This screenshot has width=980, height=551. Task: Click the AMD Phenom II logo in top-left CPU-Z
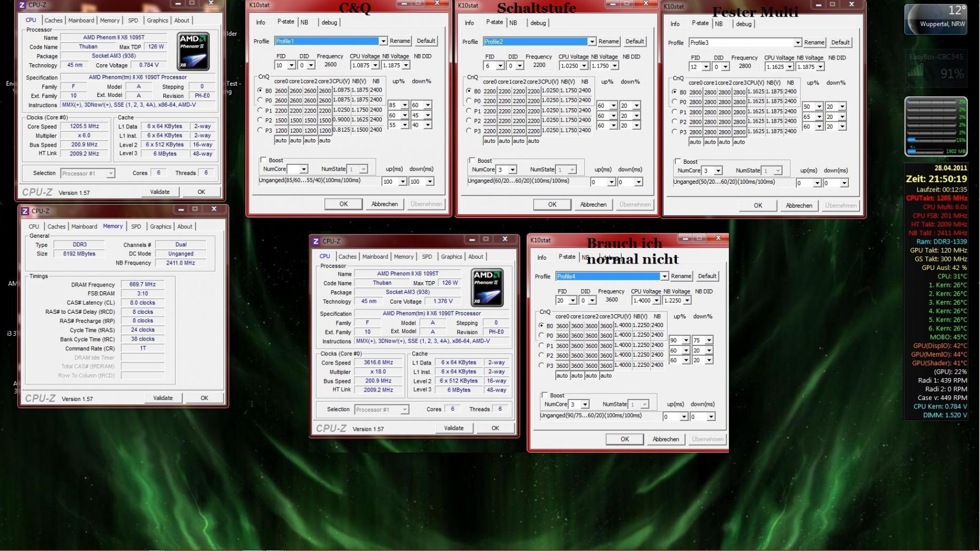193,51
